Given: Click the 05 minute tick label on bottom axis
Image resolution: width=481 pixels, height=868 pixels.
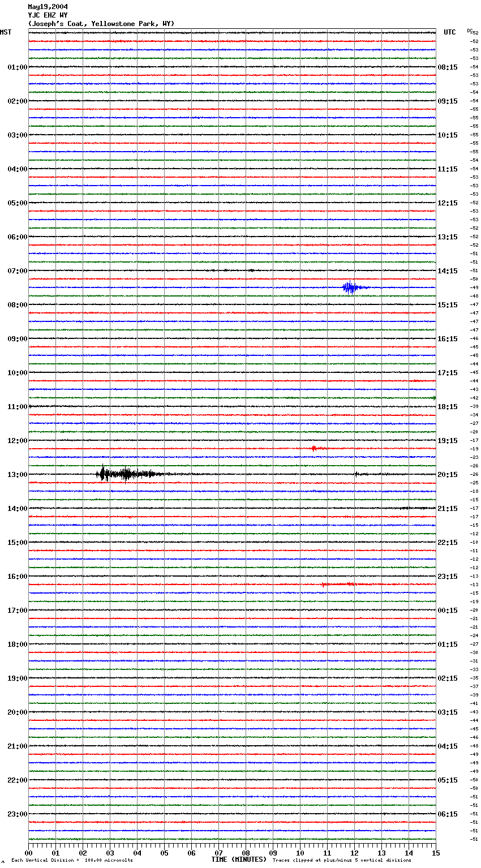Looking at the screenshot, I should (x=164, y=853).
